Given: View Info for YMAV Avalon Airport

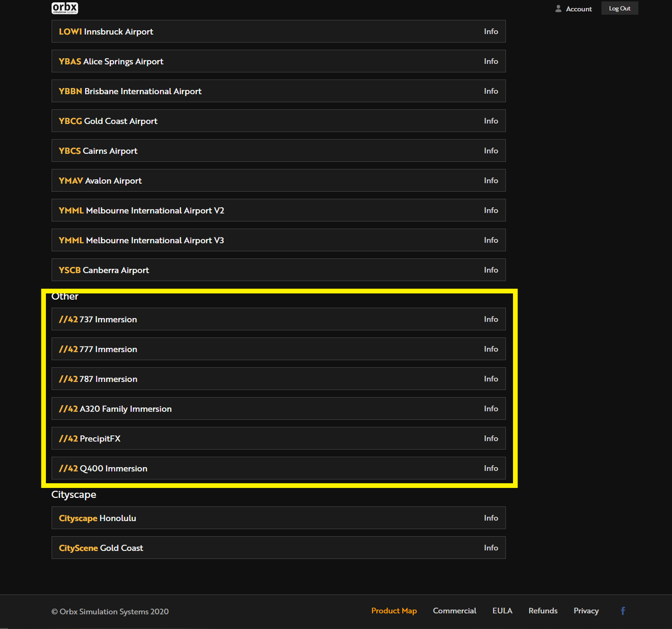Looking at the screenshot, I should click(x=491, y=180).
